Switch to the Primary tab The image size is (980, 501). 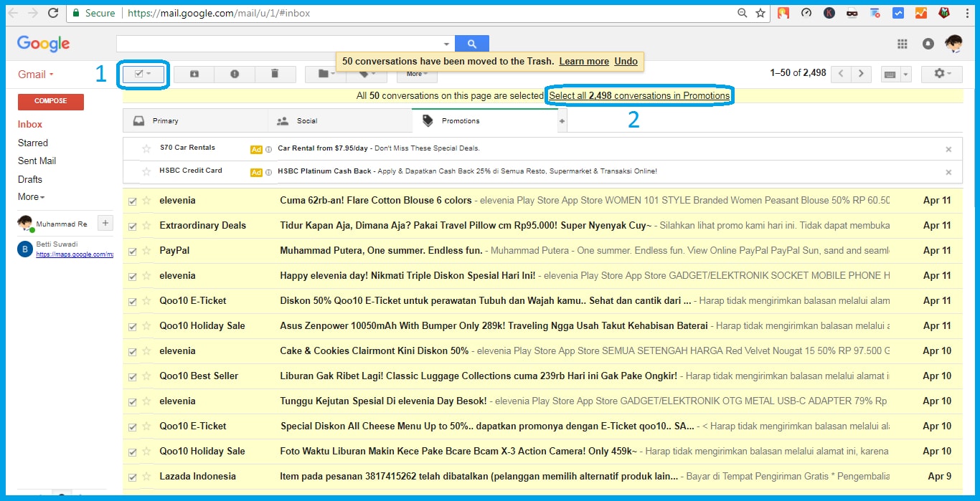pyautogui.click(x=195, y=121)
